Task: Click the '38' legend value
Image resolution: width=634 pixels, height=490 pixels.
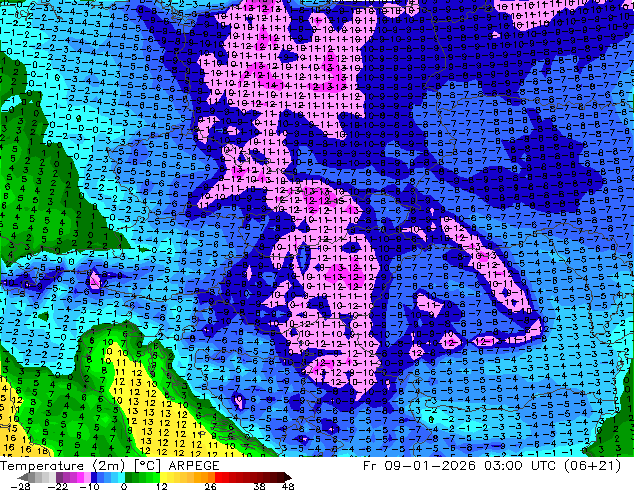Action: point(260,486)
